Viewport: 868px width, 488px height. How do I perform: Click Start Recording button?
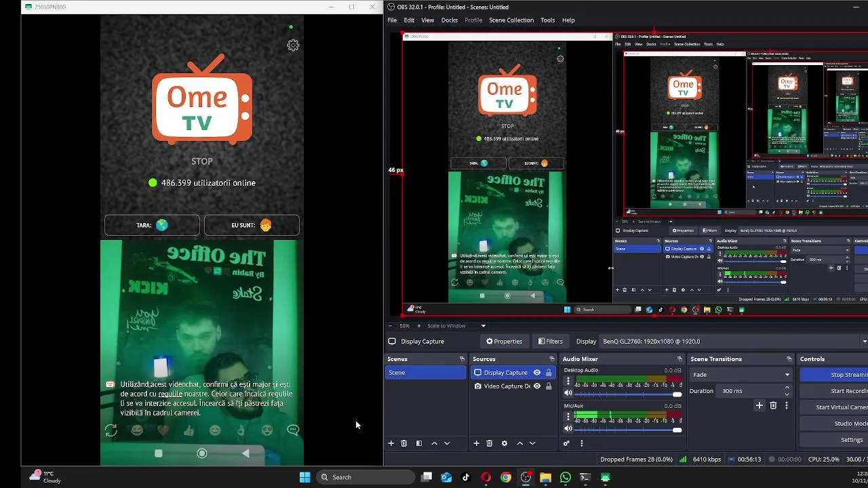coord(834,391)
